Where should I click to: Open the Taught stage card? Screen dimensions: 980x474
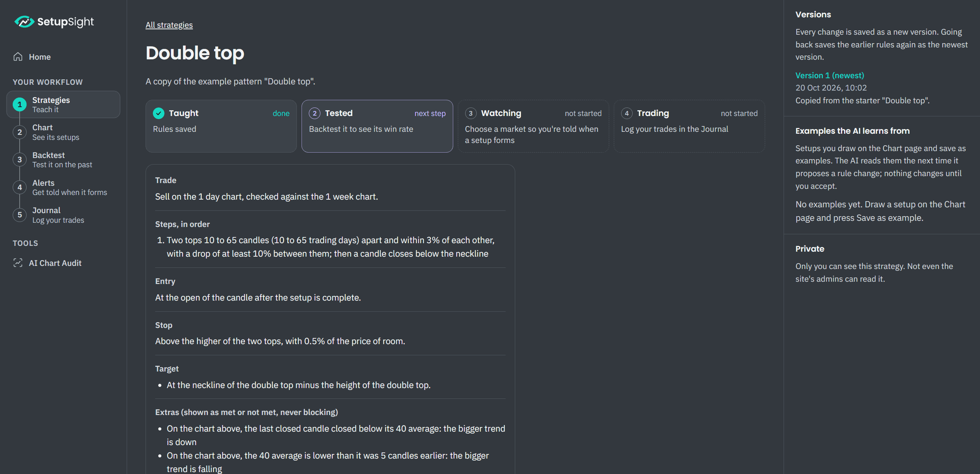point(221,126)
